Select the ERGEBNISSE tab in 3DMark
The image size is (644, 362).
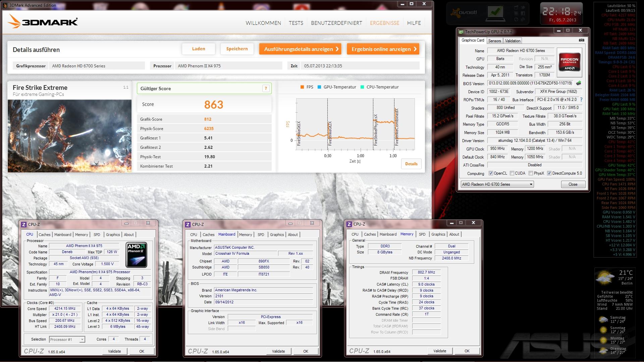pos(384,23)
